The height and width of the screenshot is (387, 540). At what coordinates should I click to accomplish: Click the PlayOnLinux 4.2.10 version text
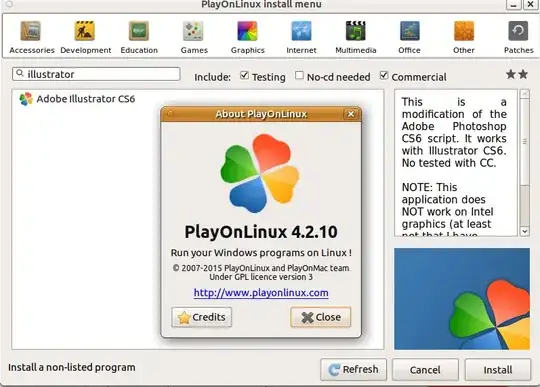point(261,232)
